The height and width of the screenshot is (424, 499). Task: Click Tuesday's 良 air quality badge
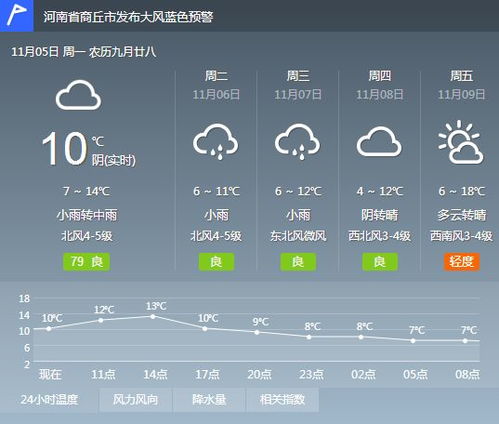[x=216, y=261]
